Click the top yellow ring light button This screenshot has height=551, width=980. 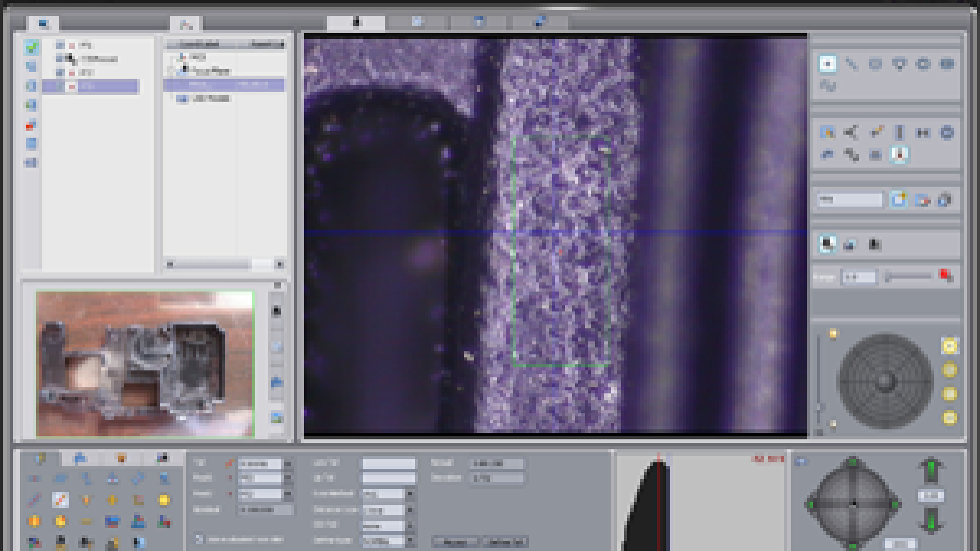tap(949, 347)
